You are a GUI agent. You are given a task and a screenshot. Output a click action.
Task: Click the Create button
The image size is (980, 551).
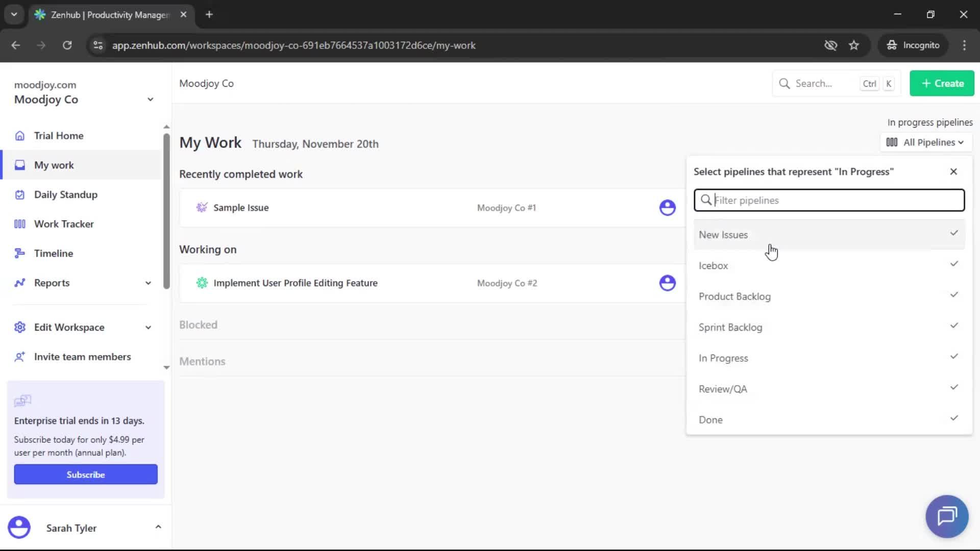coord(942,83)
